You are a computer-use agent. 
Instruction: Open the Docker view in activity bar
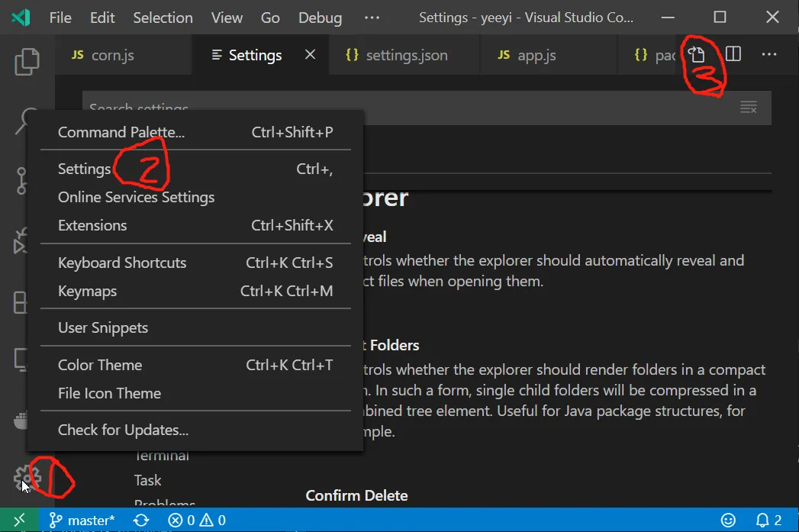click(21, 421)
